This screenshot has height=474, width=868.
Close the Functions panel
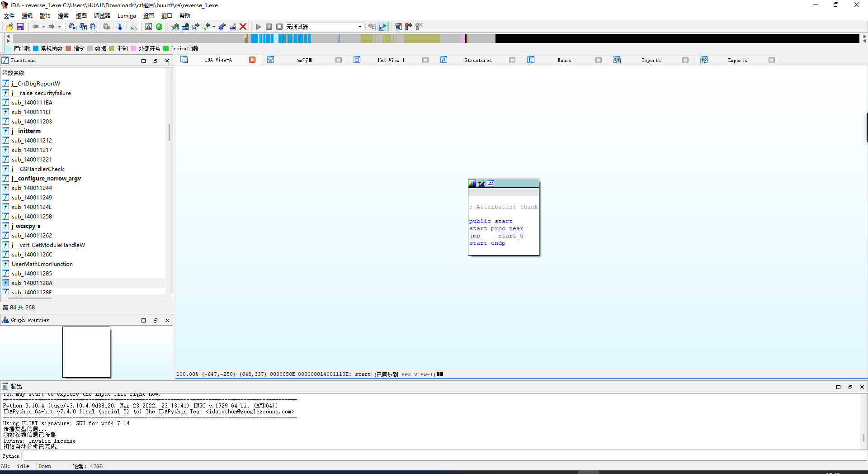(167, 61)
